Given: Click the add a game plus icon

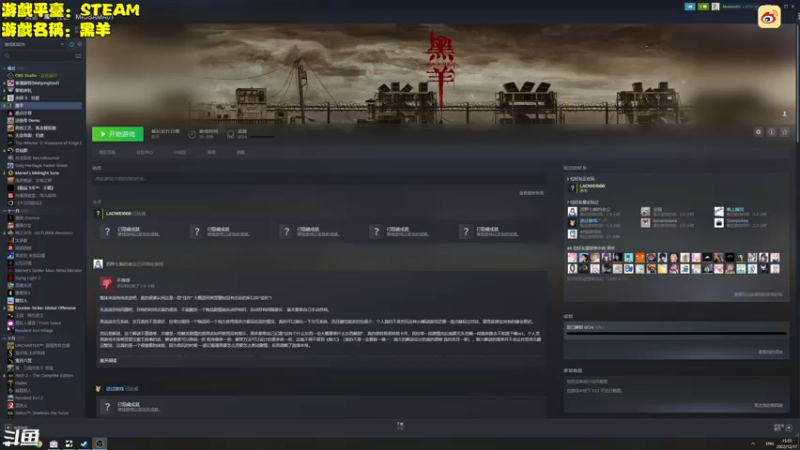Looking at the screenshot, I should click(x=8, y=428).
